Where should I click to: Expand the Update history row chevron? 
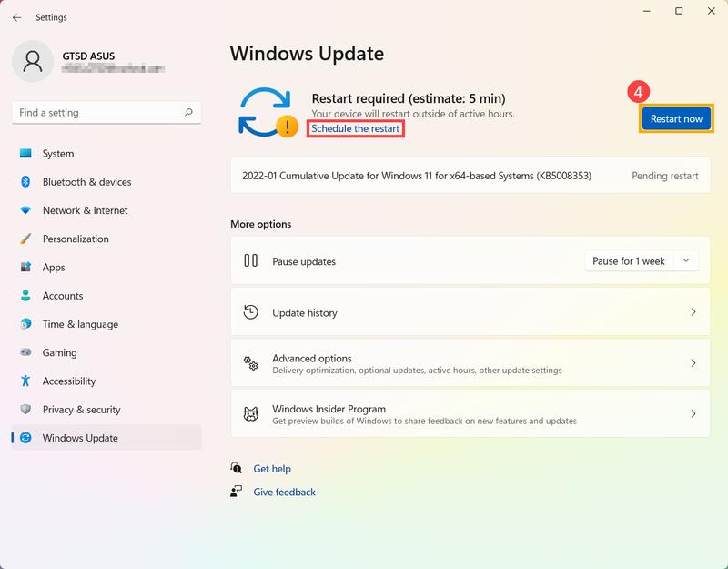pyautogui.click(x=693, y=312)
